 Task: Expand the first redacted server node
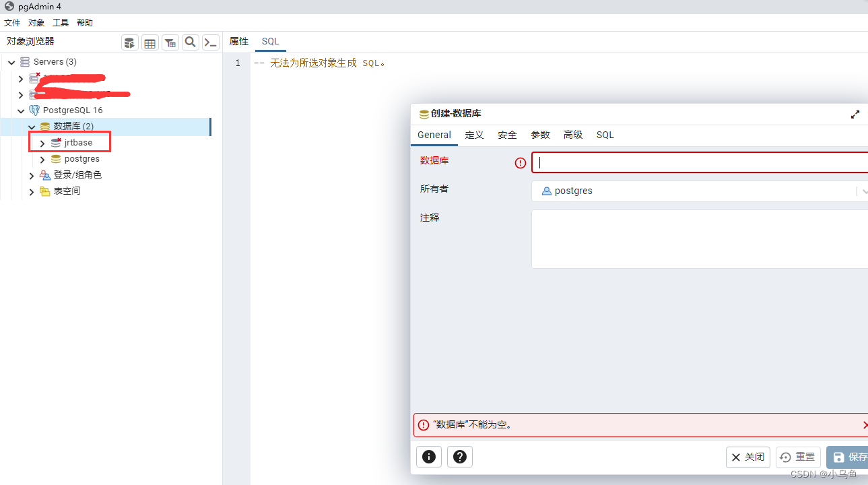pyautogui.click(x=21, y=79)
